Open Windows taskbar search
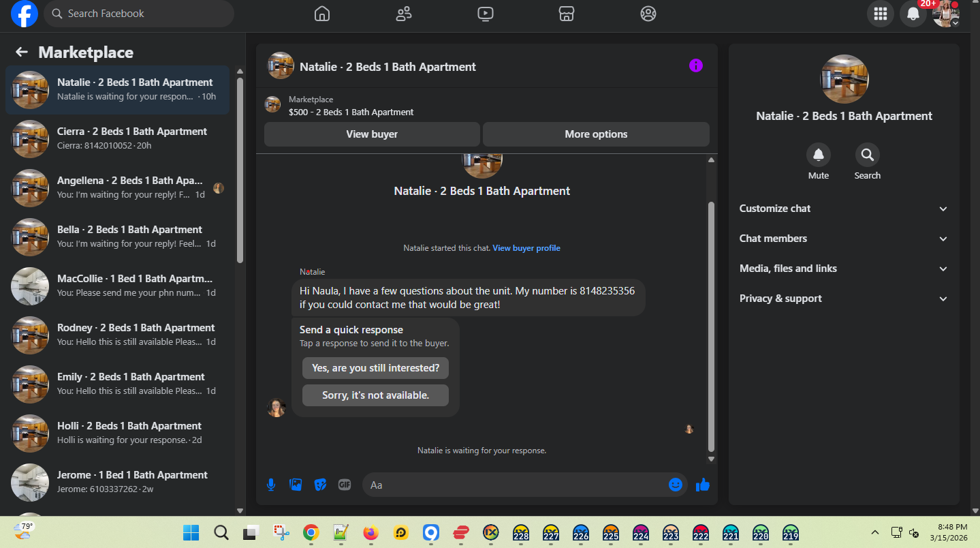 click(221, 532)
